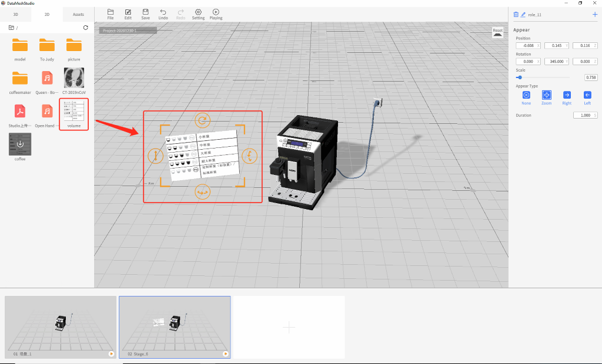
Task: Select the Queen - Bo audio file
Action: pos(47,82)
